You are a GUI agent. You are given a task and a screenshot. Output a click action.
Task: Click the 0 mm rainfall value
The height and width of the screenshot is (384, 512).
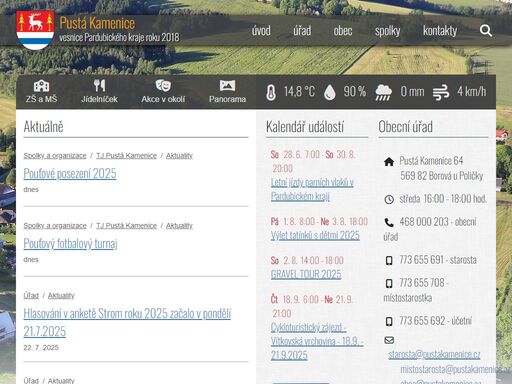click(x=412, y=91)
